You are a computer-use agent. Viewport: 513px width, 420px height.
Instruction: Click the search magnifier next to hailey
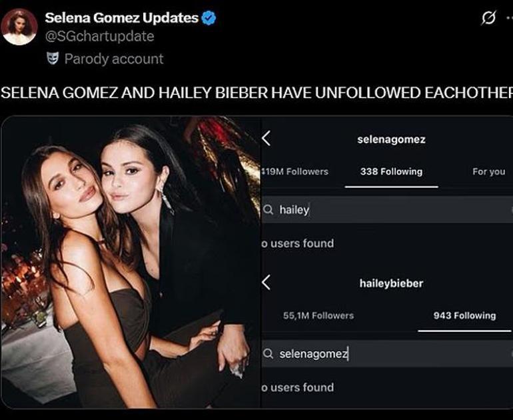tap(268, 210)
